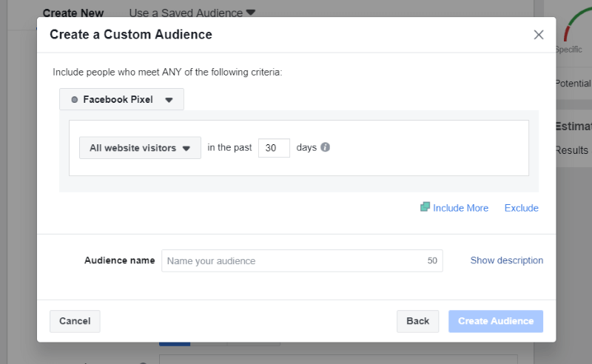The width and height of the screenshot is (592, 364).
Task: Click the Include More link
Action: click(460, 208)
